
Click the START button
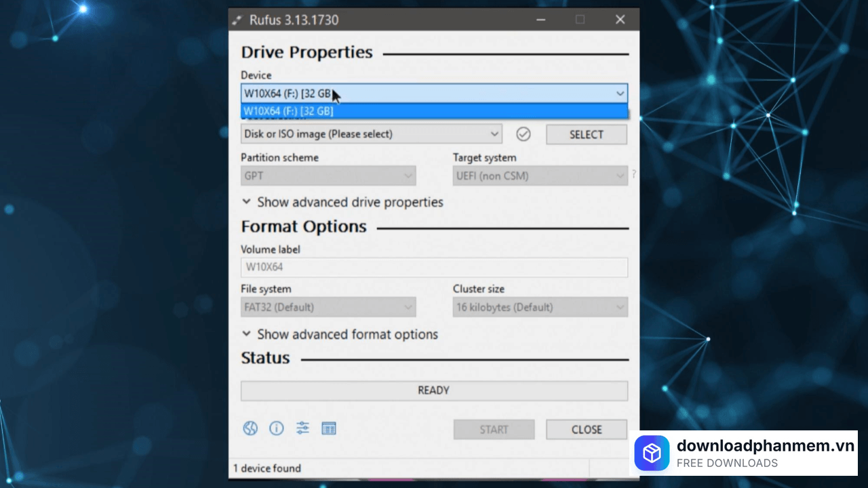494,429
